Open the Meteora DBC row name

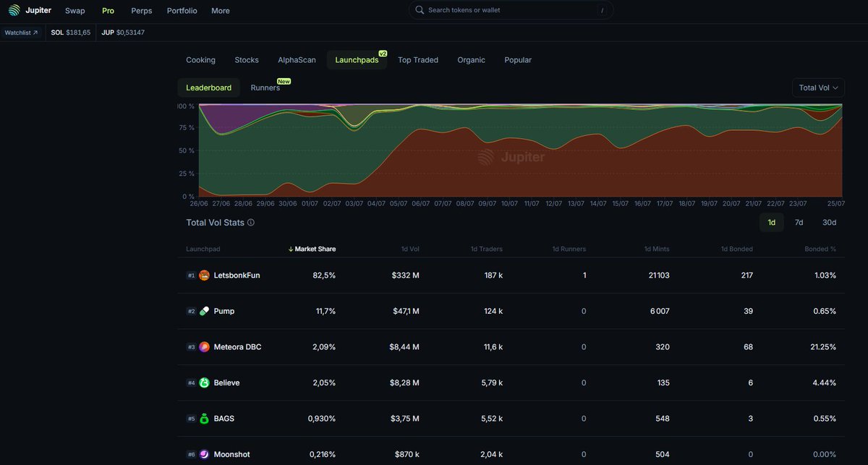[x=237, y=347]
